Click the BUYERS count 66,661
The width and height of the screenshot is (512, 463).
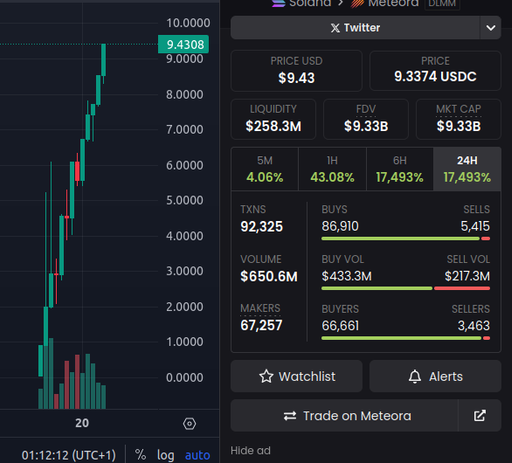coord(340,326)
